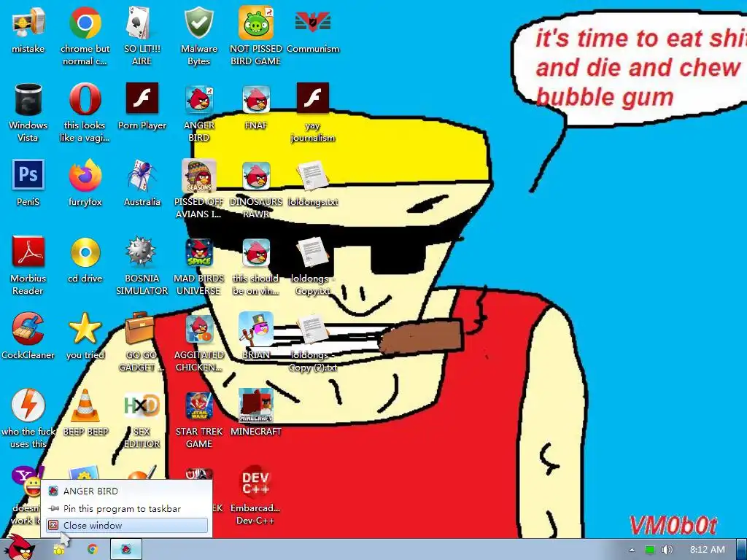The width and height of the screenshot is (747, 560).
Task: Click the green network tray icon
Action: pos(650,550)
